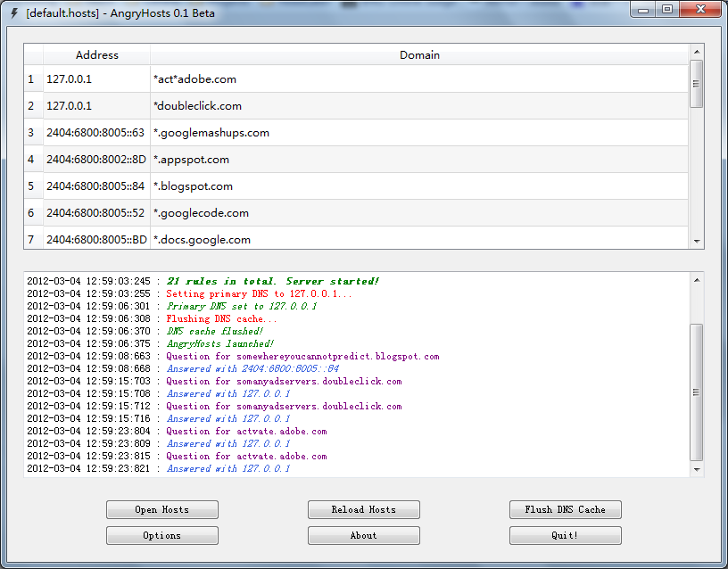The height and width of the screenshot is (569, 728).
Task: Select address cell for *doubleclick.com
Action: (x=96, y=106)
